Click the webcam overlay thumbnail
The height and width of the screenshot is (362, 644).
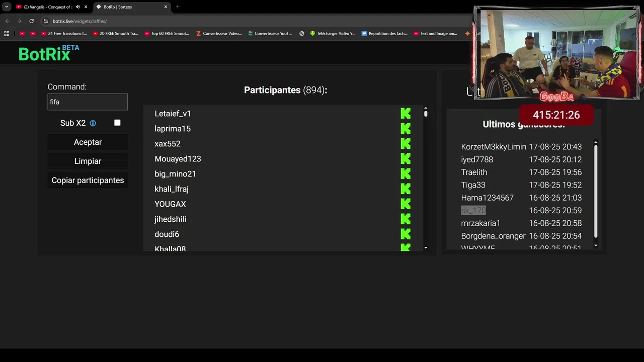[557, 53]
